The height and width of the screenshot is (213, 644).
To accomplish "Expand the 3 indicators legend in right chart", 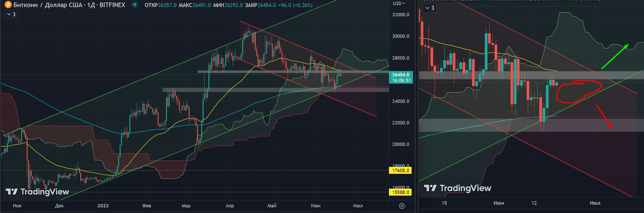I will (430, 8).
